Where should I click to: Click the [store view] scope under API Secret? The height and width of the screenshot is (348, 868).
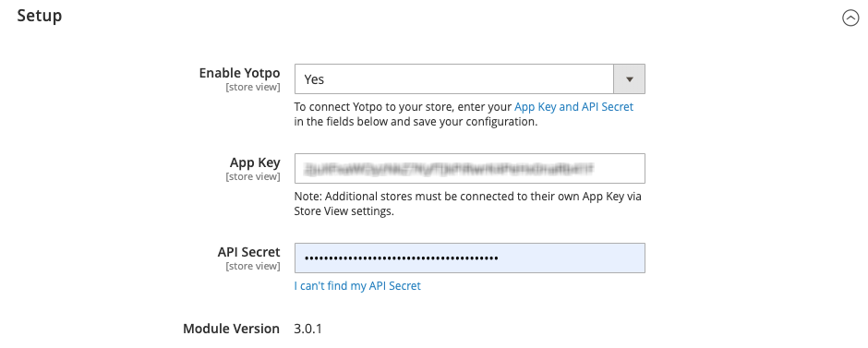(252, 266)
